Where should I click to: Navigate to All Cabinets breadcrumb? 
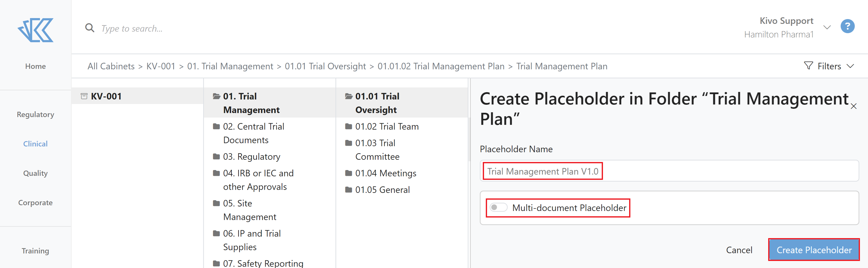(x=111, y=66)
